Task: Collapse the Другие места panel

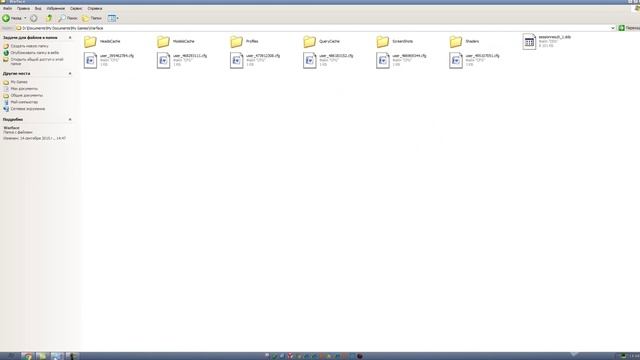Action: [x=70, y=73]
